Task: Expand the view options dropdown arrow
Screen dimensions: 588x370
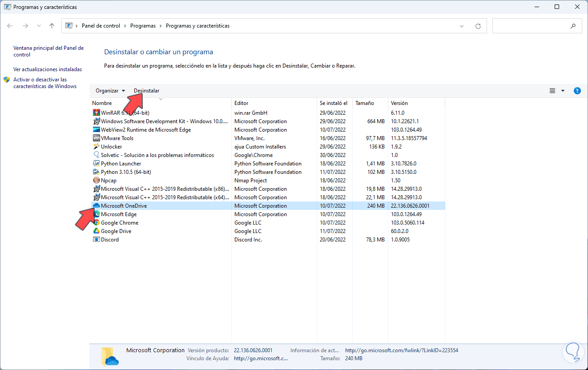Action: (x=563, y=91)
